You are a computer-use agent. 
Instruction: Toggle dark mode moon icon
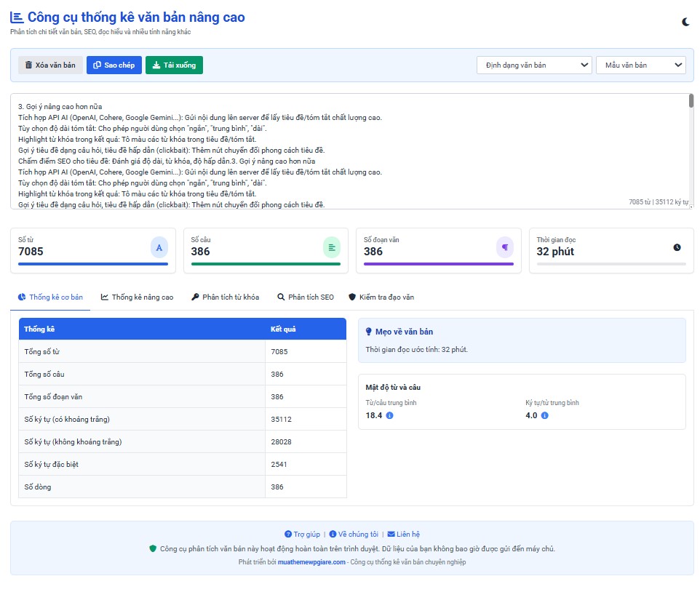click(685, 22)
